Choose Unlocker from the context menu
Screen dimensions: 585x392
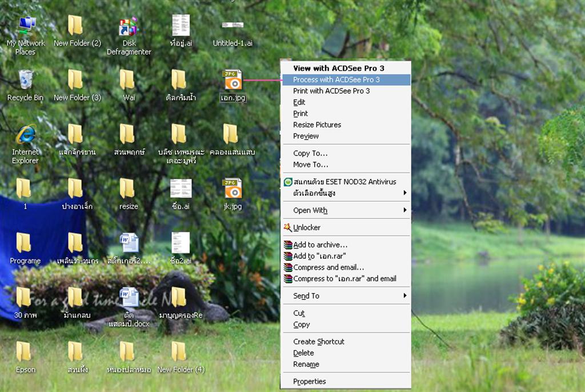click(307, 227)
